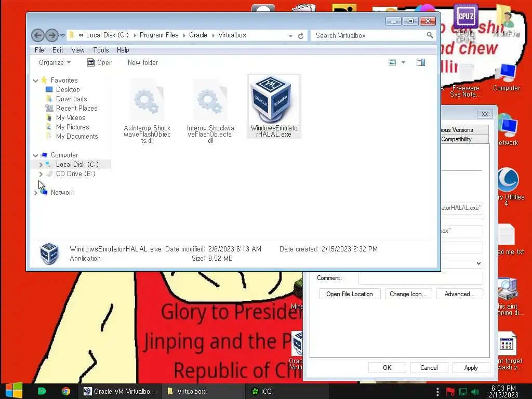Viewport: 532px width, 399px height.
Task: Close the Properties dialog
Action: (x=485, y=114)
